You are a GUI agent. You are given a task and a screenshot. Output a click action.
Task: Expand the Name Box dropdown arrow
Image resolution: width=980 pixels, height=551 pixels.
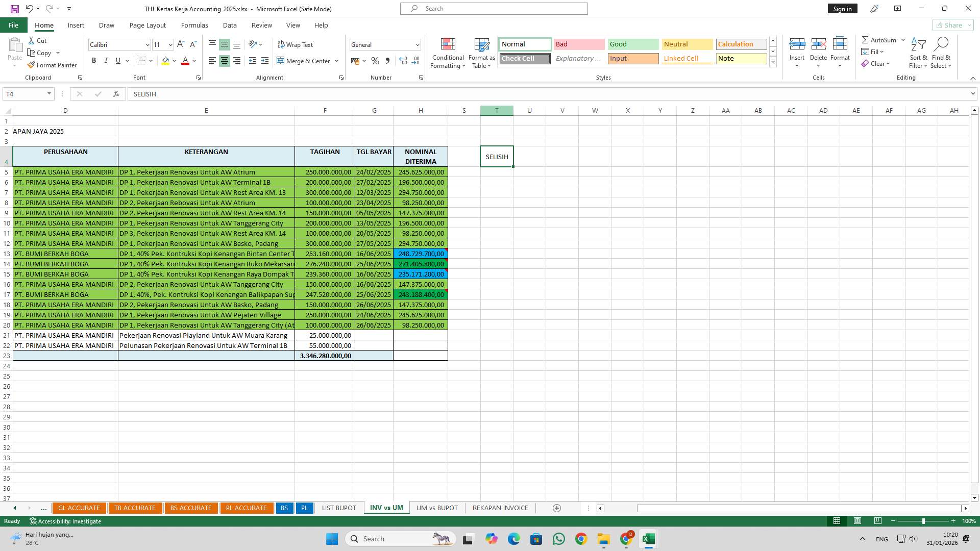point(49,94)
